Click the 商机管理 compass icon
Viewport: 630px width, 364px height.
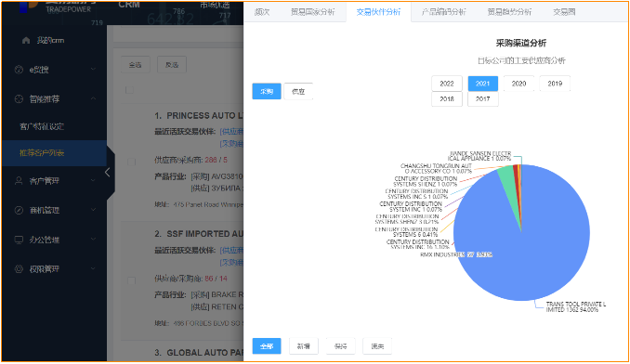(19, 210)
